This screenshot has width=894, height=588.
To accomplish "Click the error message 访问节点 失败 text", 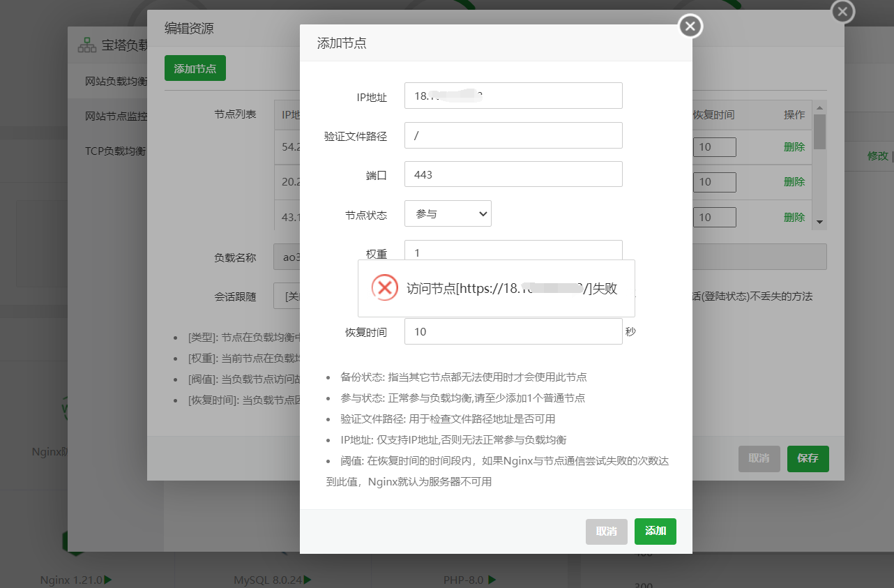I will coord(512,288).
